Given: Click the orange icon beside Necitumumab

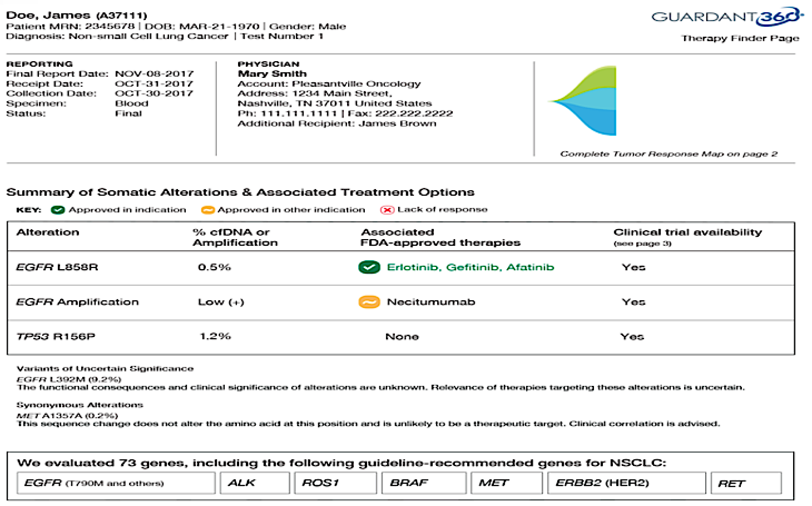Looking at the screenshot, I should 369,302.
